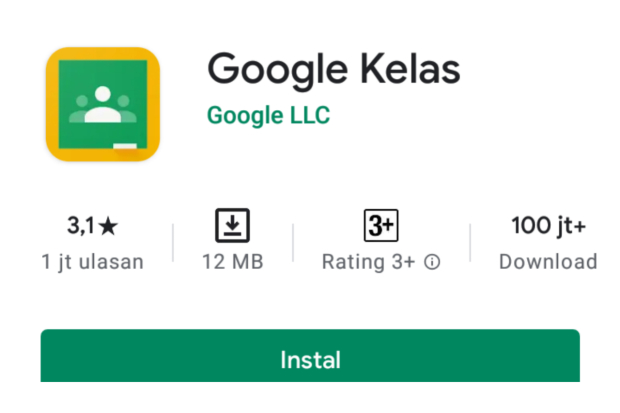The image size is (620, 413).
Task: Click the word Kelas in app title
Action: pyautogui.click(x=410, y=68)
